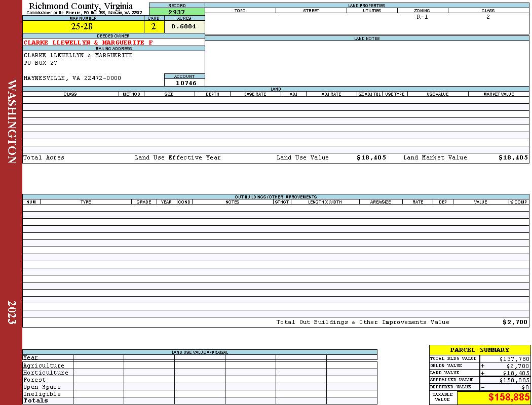Click the record number 2937

(x=177, y=12)
